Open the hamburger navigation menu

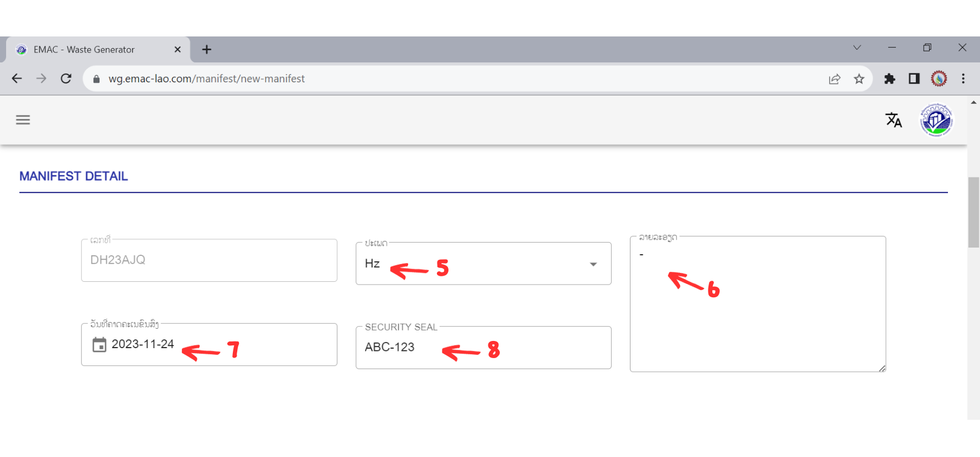click(x=23, y=120)
